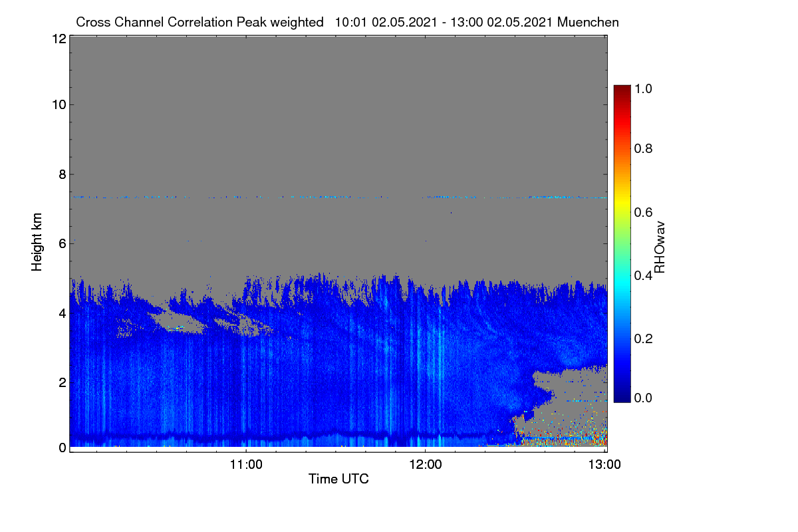798x532 pixels.
Task: Click the station name 'Muenchen' in title
Action: [x=589, y=22]
